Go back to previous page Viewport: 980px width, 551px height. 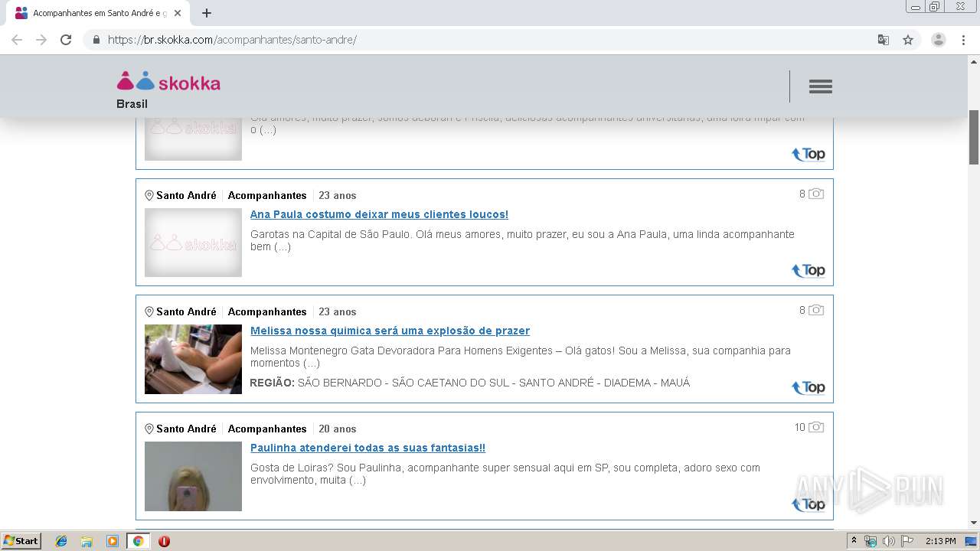point(17,40)
